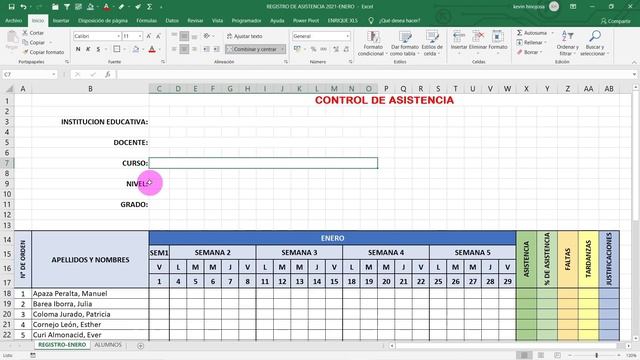The height and width of the screenshot is (360, 640).
Task: Open the General number format dropdown
Action: click(x=347, y=36)
